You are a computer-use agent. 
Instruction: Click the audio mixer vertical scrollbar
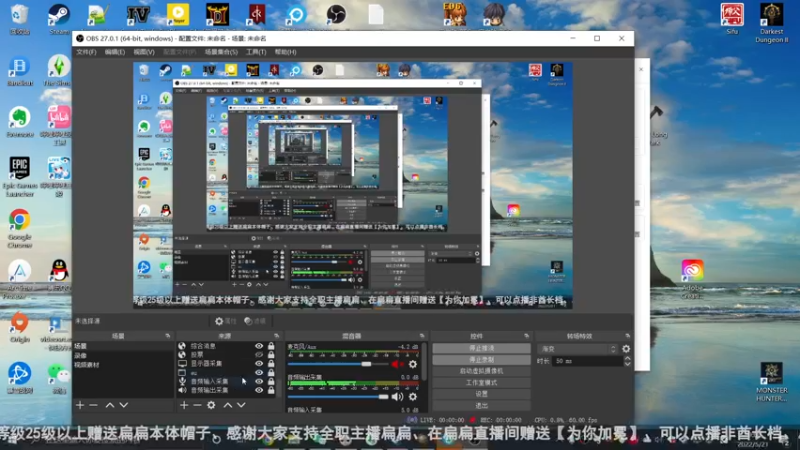424,362
